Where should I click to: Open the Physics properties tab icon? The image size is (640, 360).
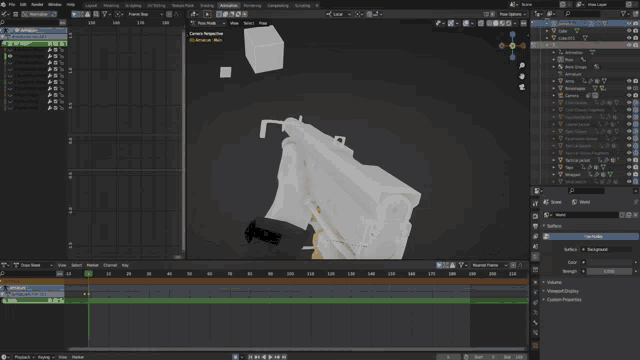coord(535,292)
